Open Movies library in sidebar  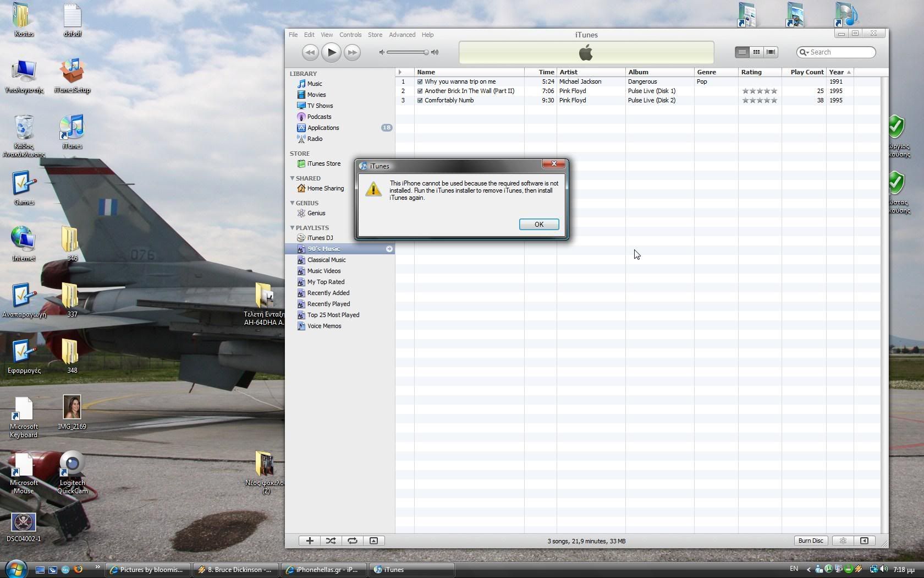[316, 95]
